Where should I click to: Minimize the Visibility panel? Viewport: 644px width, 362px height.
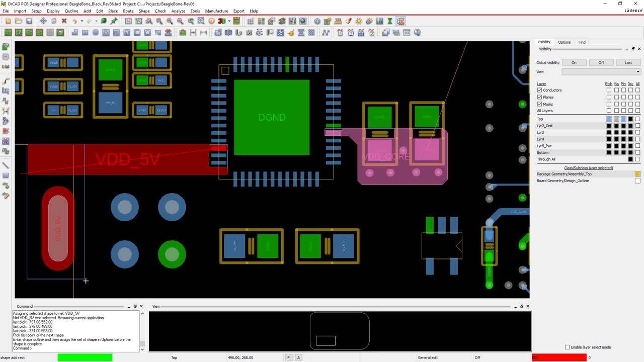[627, 49]
